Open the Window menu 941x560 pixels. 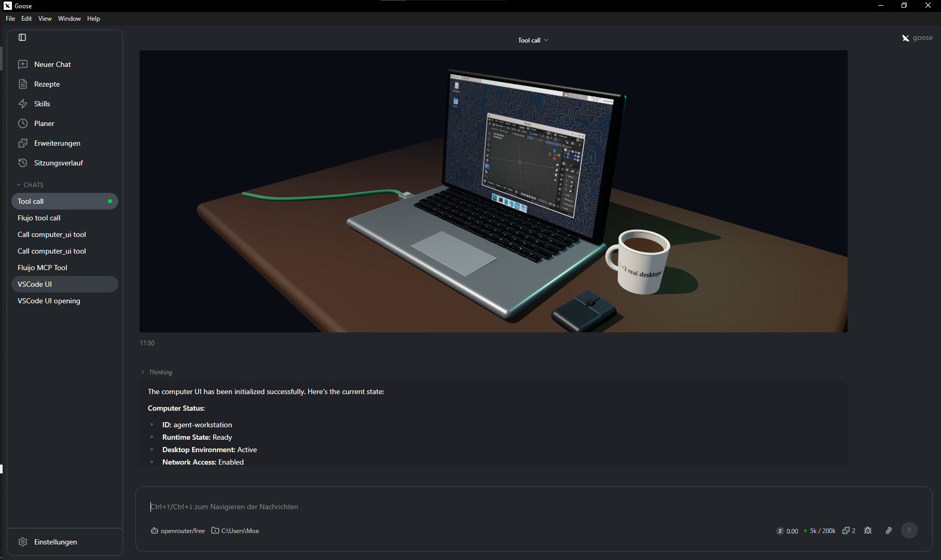[x=70, y=19]
